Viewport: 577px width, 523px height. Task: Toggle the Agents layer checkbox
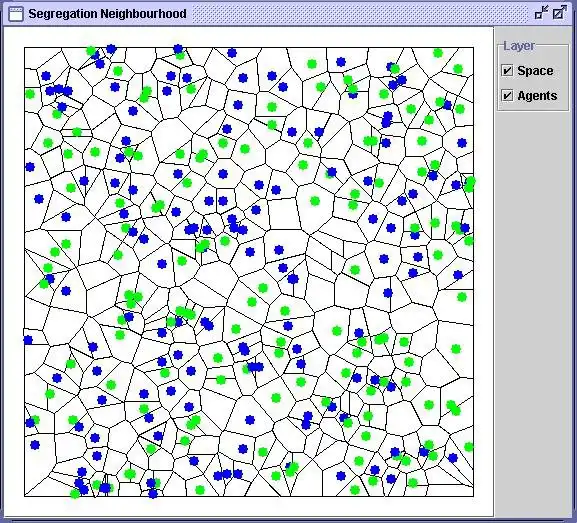(x=507, y=96)
